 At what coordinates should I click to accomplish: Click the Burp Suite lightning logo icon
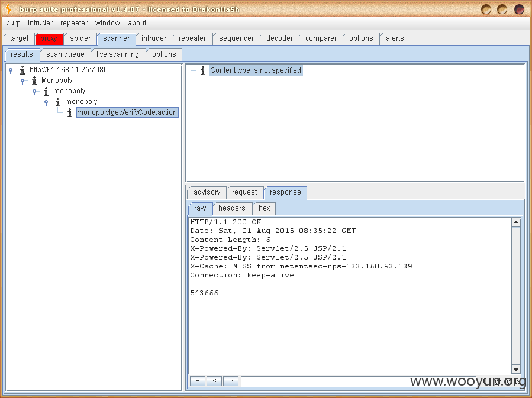click(x=8, y=9)
